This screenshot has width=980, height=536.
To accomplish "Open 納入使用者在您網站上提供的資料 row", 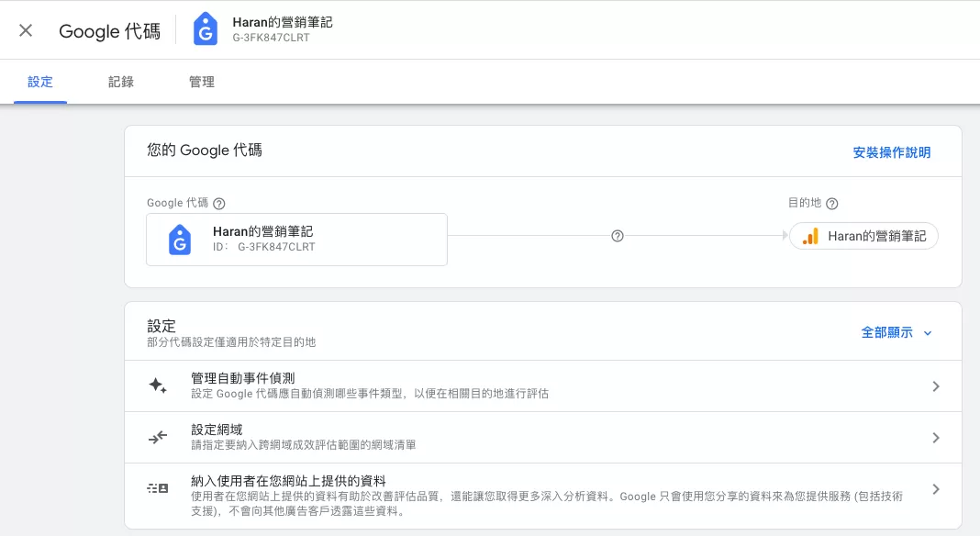I will [542, 496].
